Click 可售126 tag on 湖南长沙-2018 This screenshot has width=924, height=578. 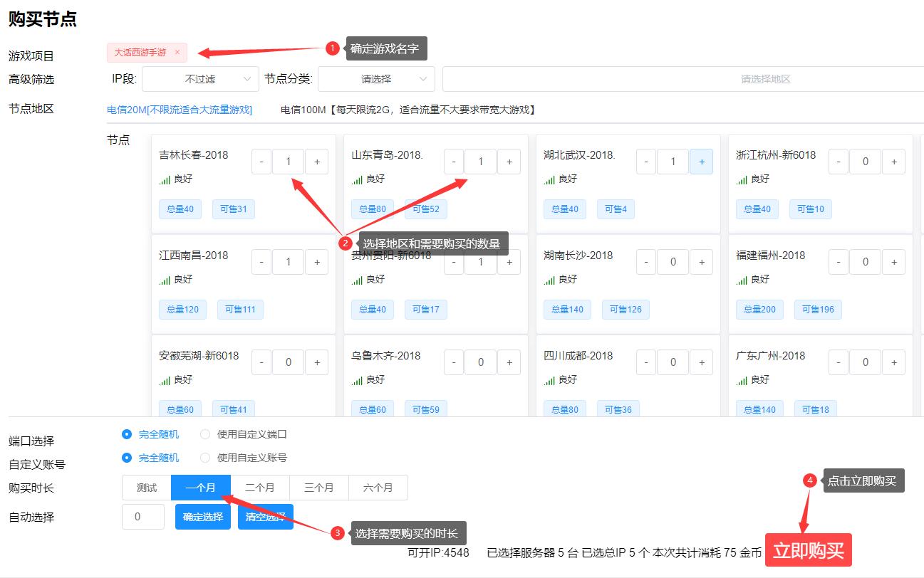click(625, 309)
